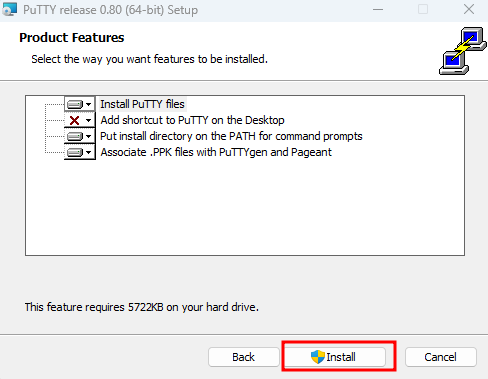Image resolution: width=488 pixels, height=379 pixels.
Task: Open the Install PuTTY files feature dropdown
Action: 80,104
